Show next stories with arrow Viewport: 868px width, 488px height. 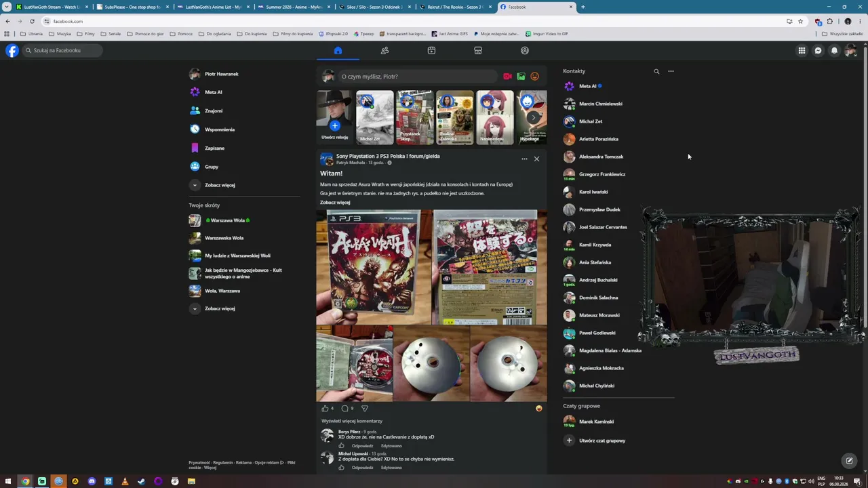(x=534, y=117)
